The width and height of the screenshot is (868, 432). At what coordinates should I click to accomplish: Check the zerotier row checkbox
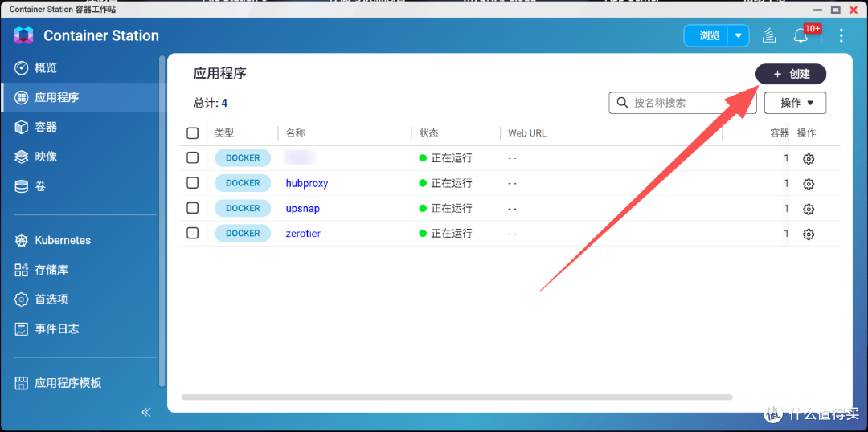193,233
